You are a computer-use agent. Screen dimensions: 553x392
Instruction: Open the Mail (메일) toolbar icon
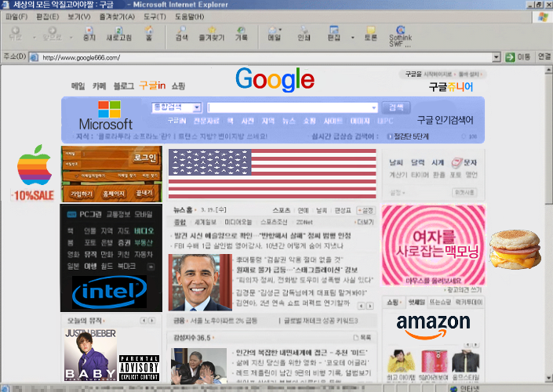coord(272,31)
